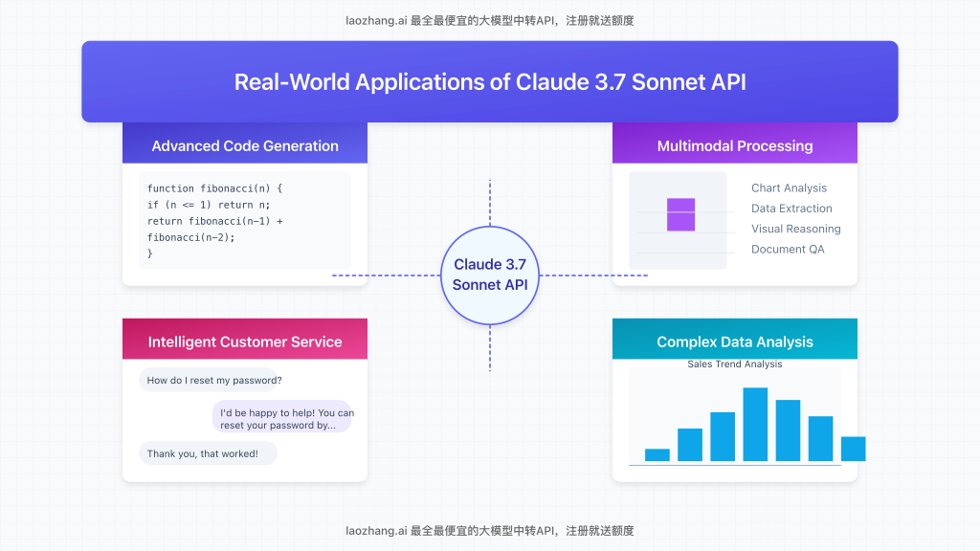Viewport: 980px width, 551px height.
Task: Select the Advanced Code Generation card header
Action: (245, 143)
